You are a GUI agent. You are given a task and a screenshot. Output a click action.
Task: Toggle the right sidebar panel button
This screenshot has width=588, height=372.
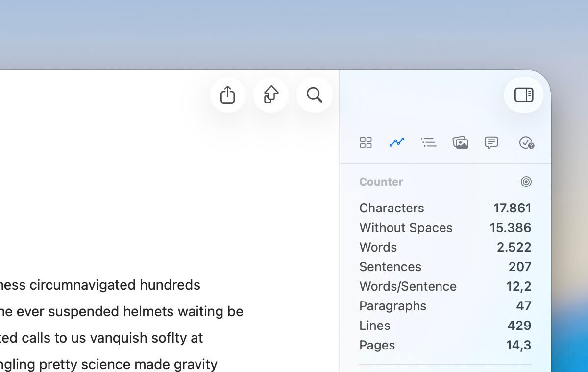tap(523, 95)
